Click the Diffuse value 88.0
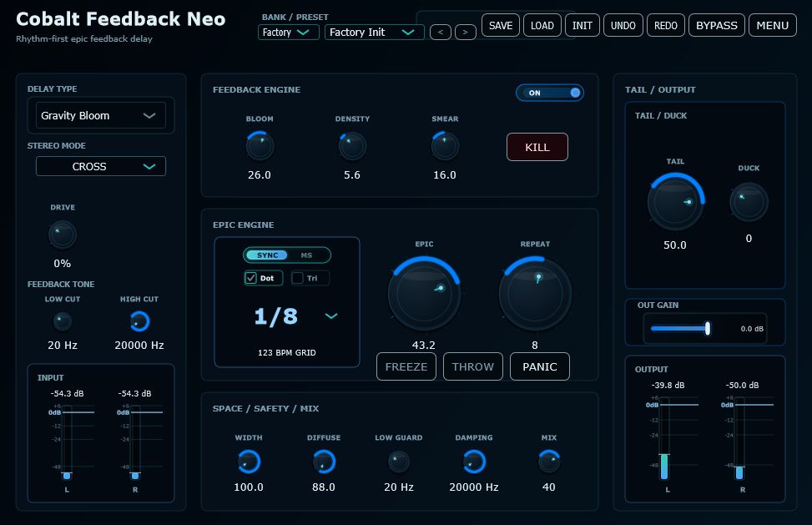812x525 pixels. point(324,487)
